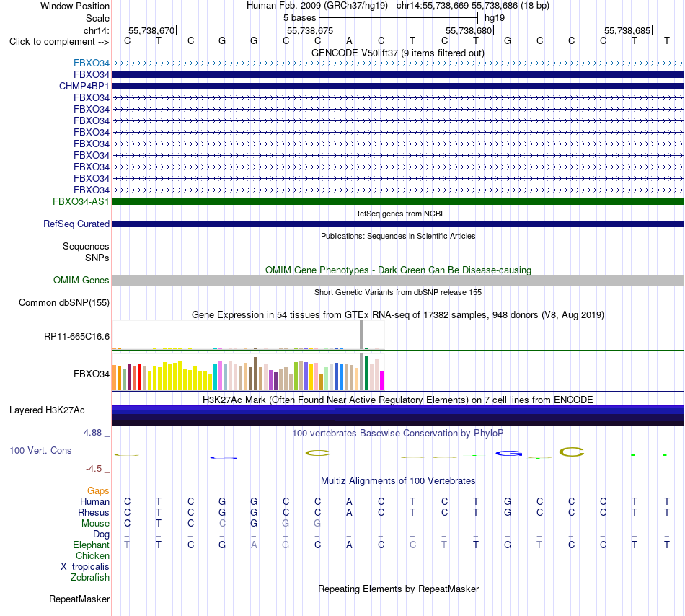Click the 100 Vert. Cons label
Image resolution: width=685 pixels, height=616 pixels.
tap(40, 450)
